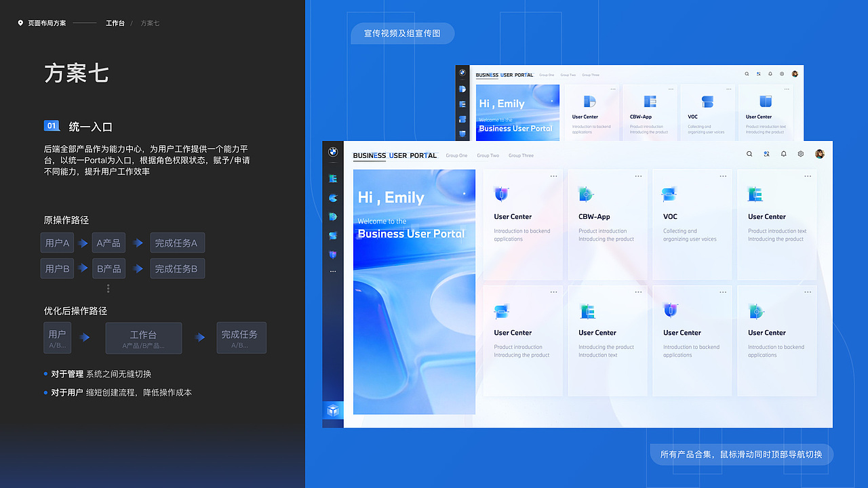Click the 工作台 A产品/B产品 box
The width and height of the screenshot is (868, 488).
coord(144,338)
